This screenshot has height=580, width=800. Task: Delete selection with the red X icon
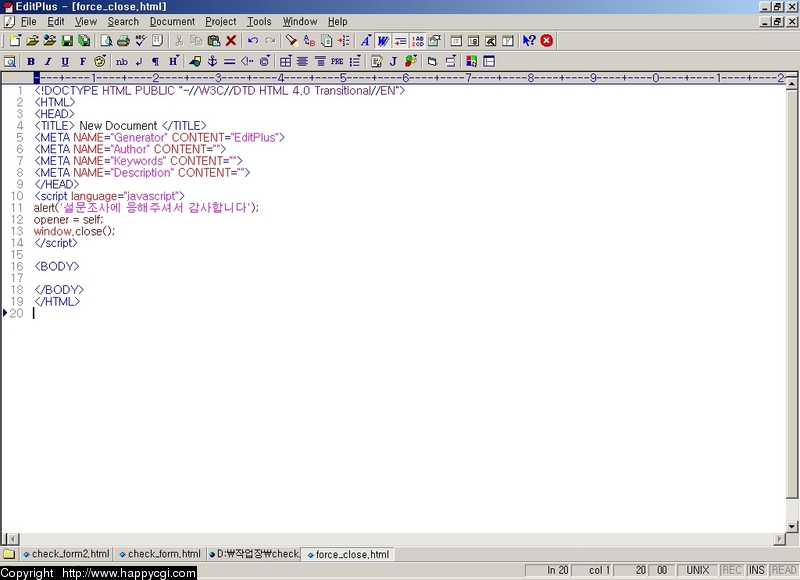click(231, 41)
